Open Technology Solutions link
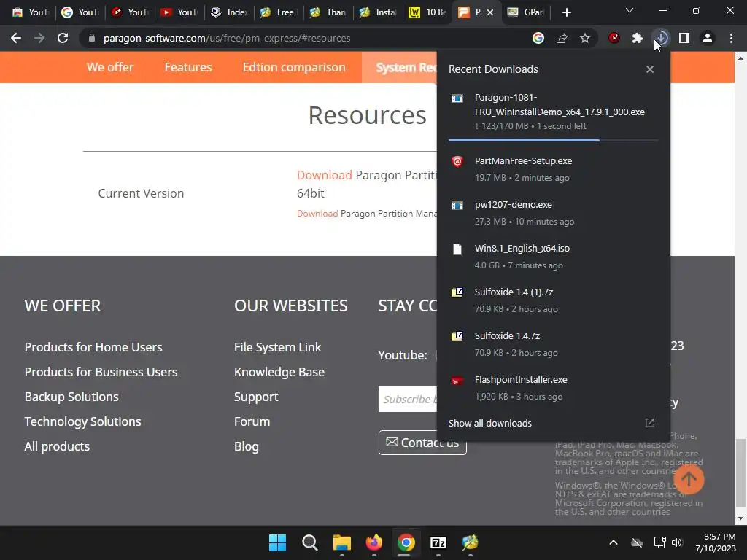Viewport: 747px width, 560px height. [x=83, y=421]
